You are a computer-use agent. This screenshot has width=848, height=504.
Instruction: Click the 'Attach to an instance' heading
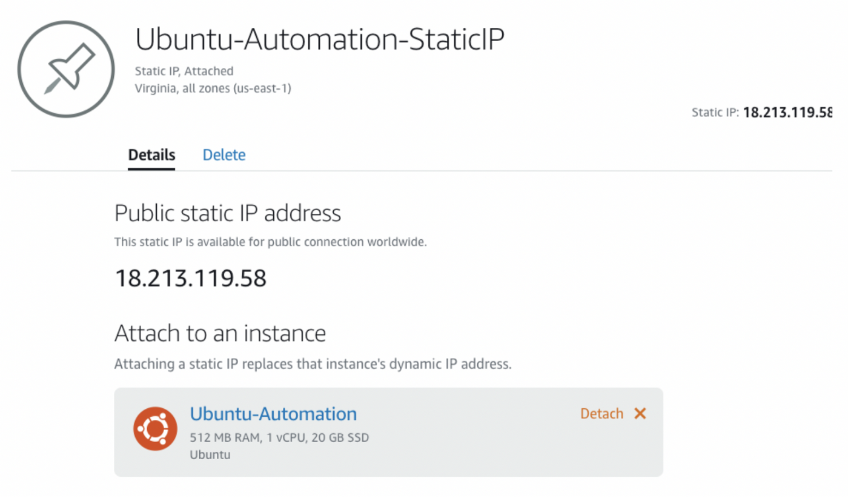[x=220, y=333]
